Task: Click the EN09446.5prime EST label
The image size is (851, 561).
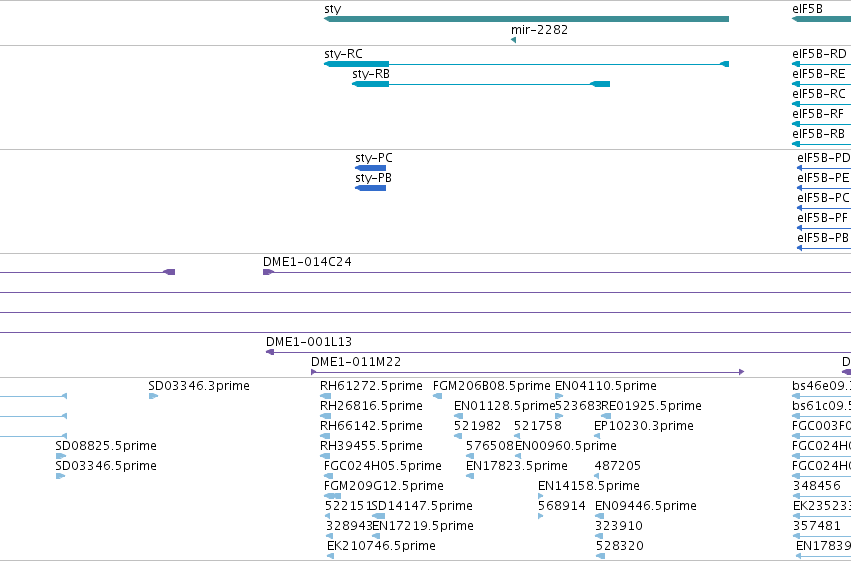Action: pyautogui.click(x=646, y=506)
